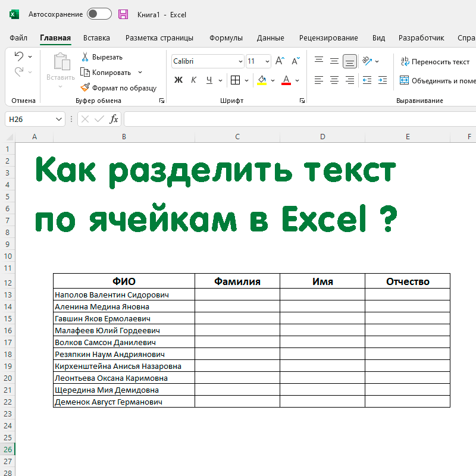Open the Разметка страницы tab
Viewport: 476px width, 476px height.
click(159, 38)
